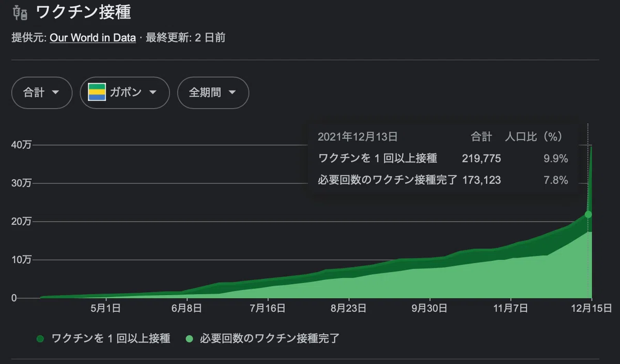This screenshot has width=620, height=364.
Task: Click the 40万 y-axis label
Action: pyautogui.click(x=21, y=145)
